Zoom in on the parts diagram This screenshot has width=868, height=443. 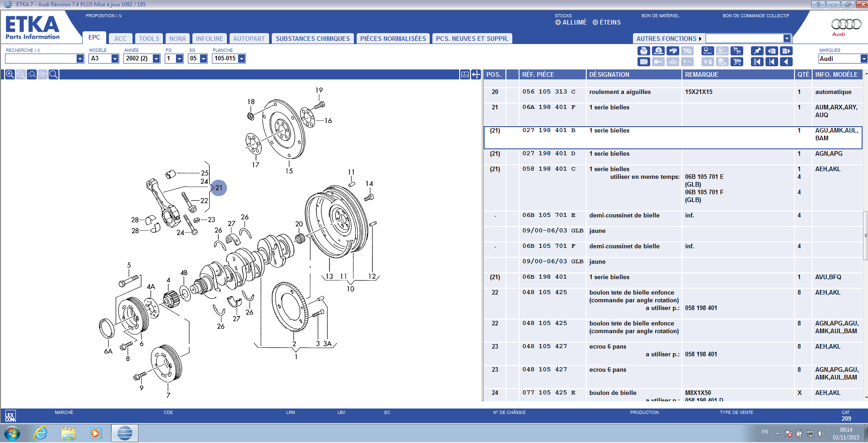coord(10,74)
